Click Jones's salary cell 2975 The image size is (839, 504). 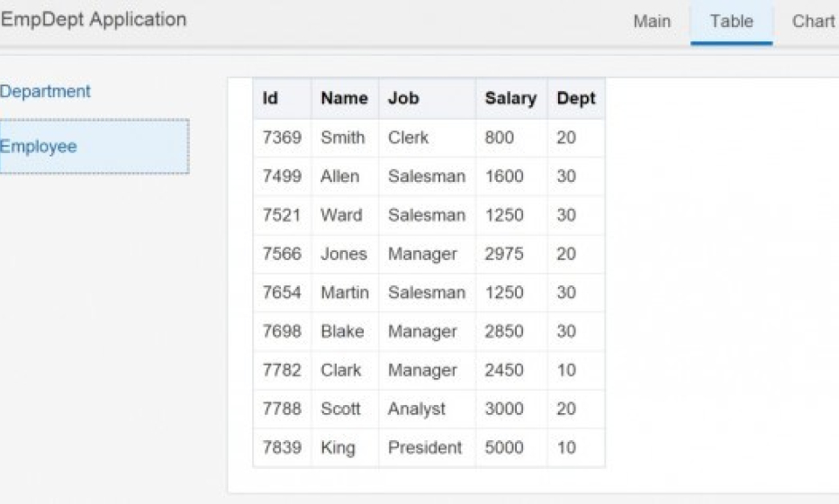[x=504, y=254]
